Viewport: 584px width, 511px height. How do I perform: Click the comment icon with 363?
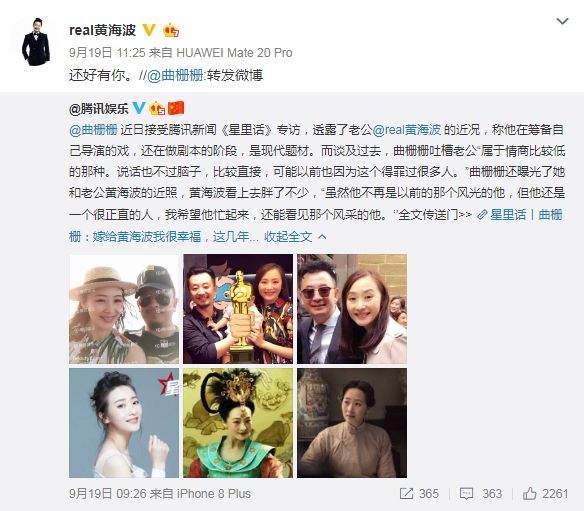(466, 494)
